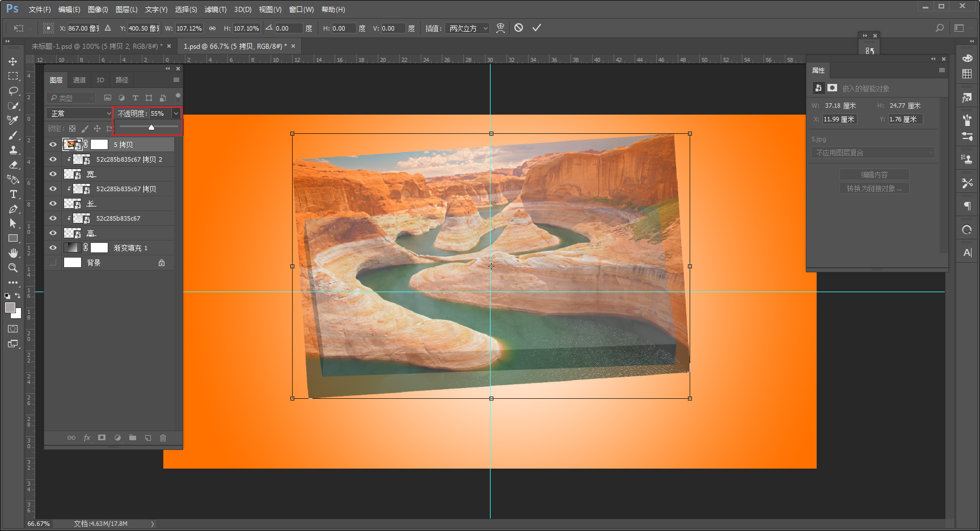Screen dimensions: 980x531
Task: Click the '编辑内容' button
Action: pos(875,175)
